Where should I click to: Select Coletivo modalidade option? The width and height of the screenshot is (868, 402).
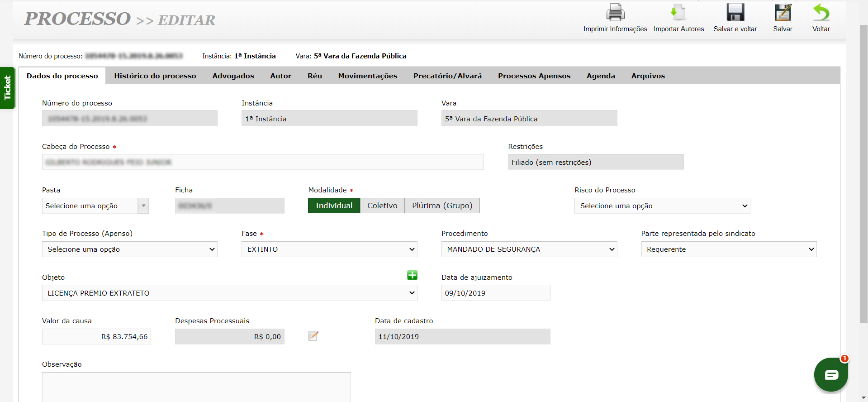[x=382, y=206]
